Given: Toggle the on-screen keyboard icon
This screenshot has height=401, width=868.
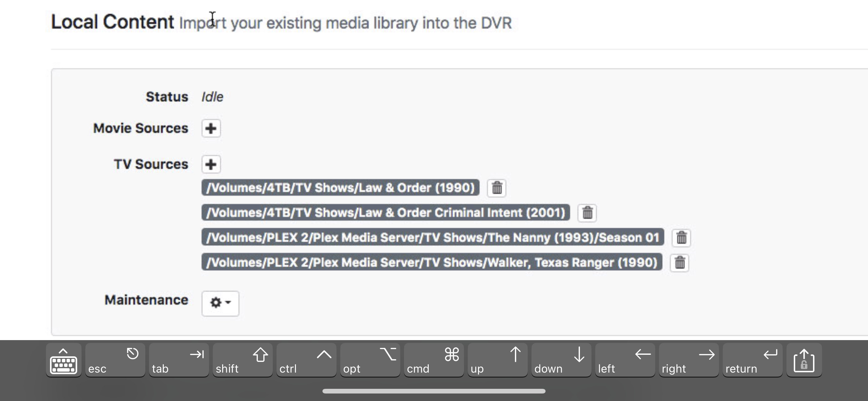Looking at the screenshot, I should click(63, 361).
